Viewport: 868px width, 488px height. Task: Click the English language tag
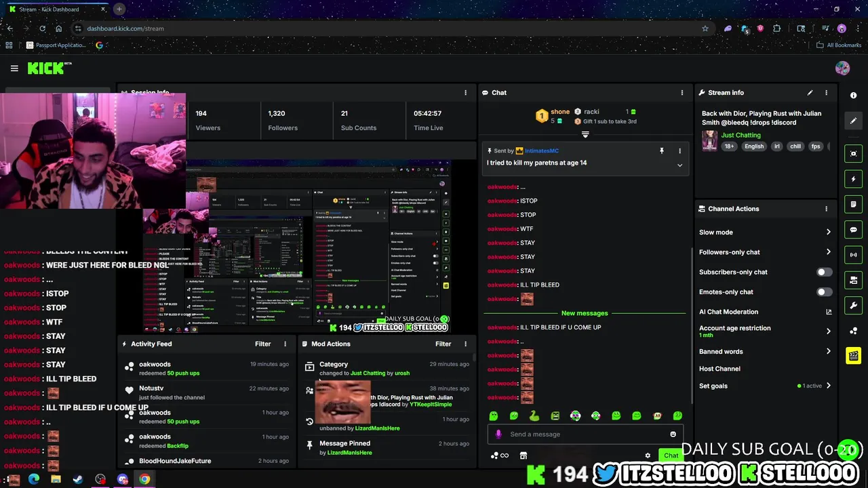click(x=753, y=146)
